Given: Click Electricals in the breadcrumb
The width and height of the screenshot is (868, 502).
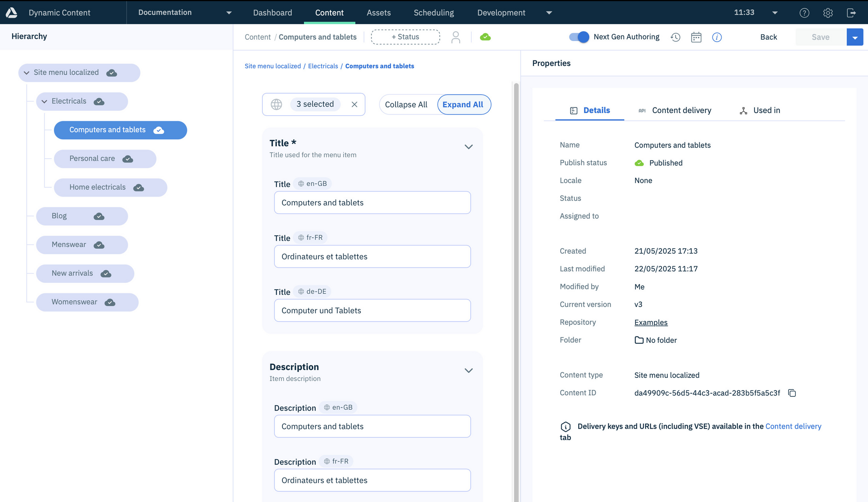Looking at the screenshot, I should [323, 66].
